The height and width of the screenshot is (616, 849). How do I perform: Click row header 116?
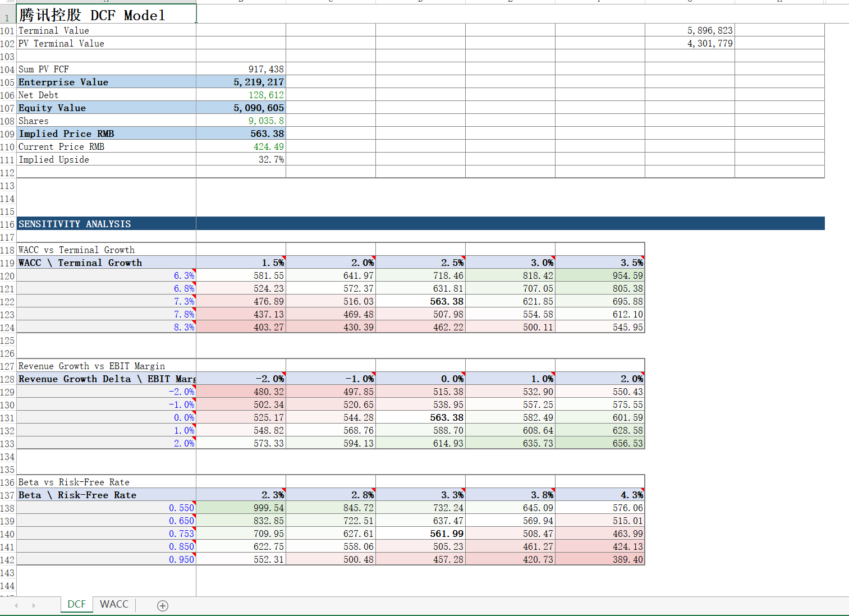pos(8,224)
